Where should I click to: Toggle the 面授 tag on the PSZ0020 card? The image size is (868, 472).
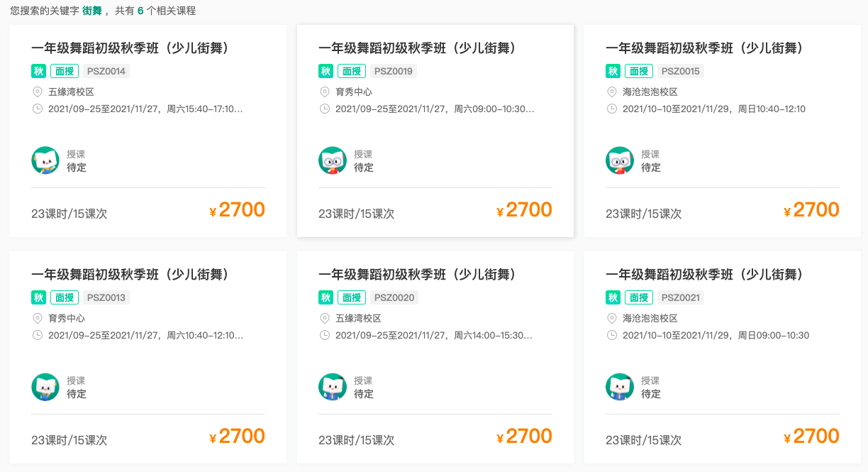[352, 297]
